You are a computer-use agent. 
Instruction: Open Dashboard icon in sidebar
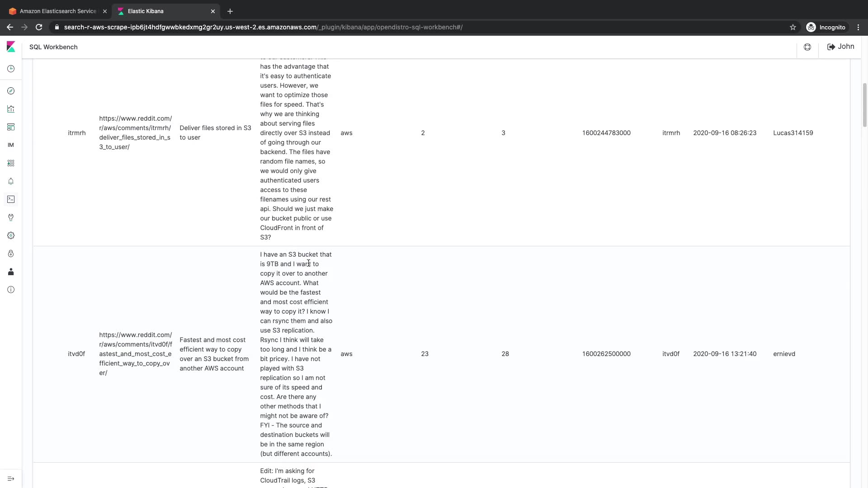click(11, 127)
